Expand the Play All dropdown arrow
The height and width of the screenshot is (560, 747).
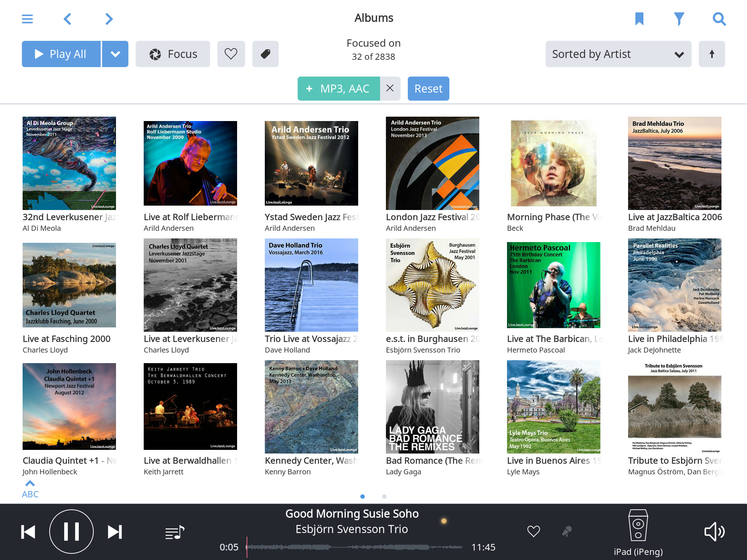[115, 54]
